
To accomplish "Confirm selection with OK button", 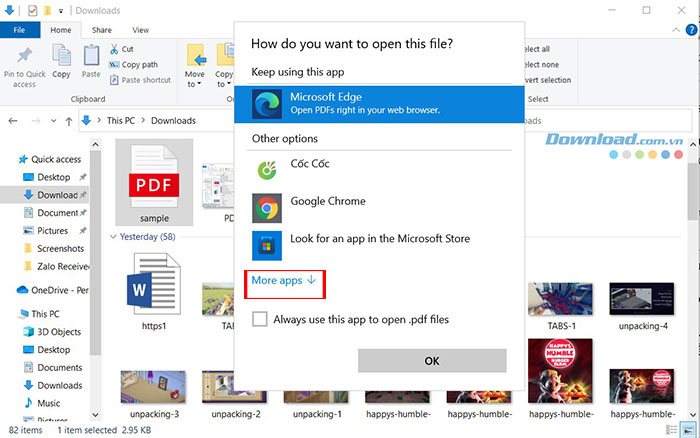I will click(x=432, y=360).
